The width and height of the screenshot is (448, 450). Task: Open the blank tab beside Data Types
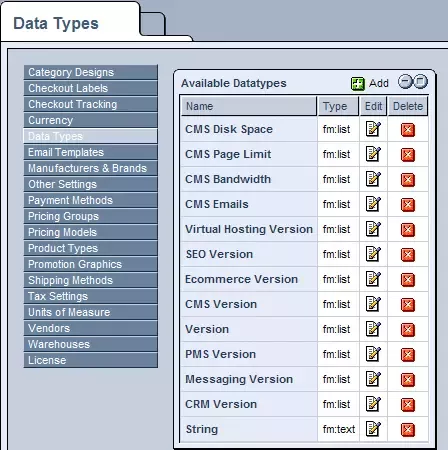point(153,24)
